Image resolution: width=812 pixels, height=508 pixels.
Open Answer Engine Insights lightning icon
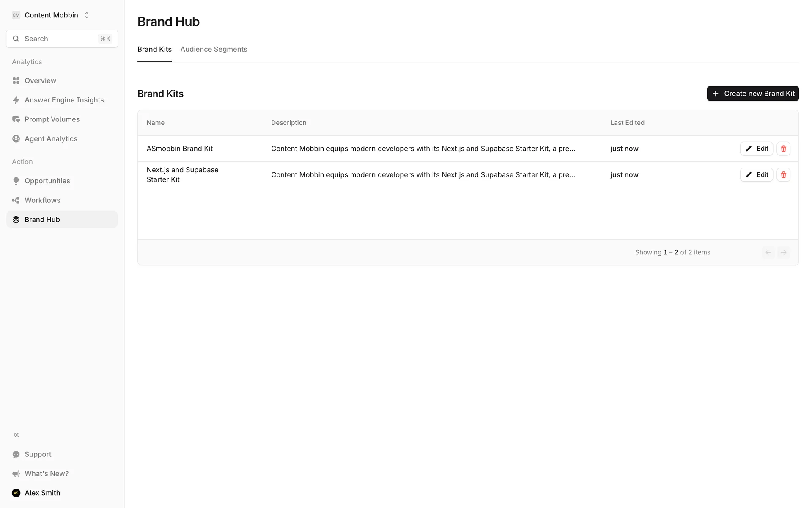[16, 100]
